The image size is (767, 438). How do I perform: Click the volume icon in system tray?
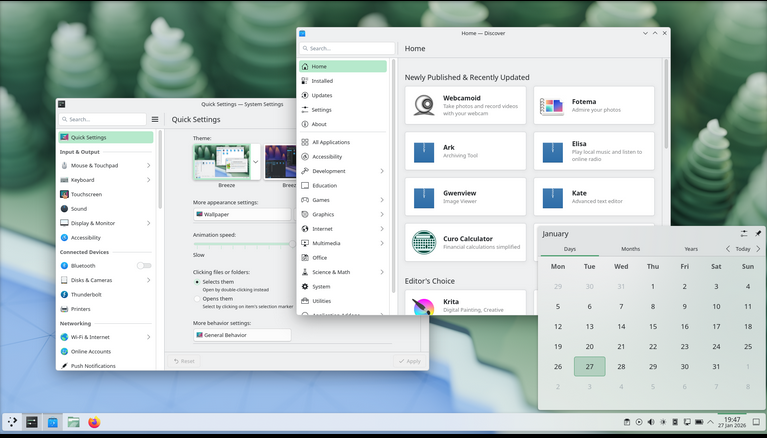(x=651, y=422)
